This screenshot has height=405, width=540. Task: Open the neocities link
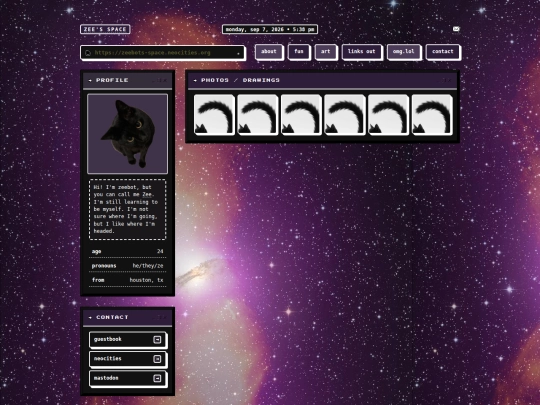click(128, 359)
